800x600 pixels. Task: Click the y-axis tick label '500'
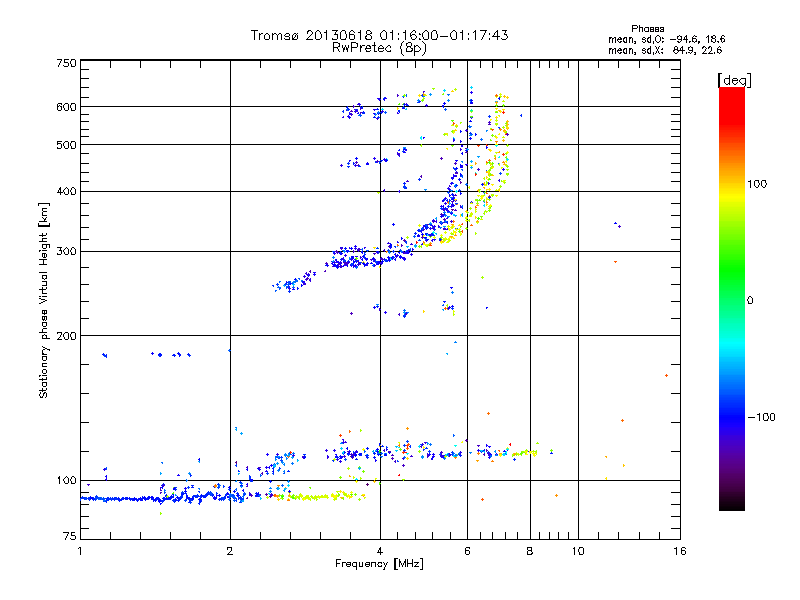(66, 145)
